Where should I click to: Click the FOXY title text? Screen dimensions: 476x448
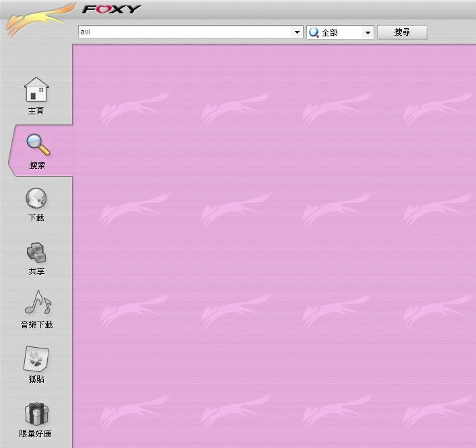[x=112, y=9]
